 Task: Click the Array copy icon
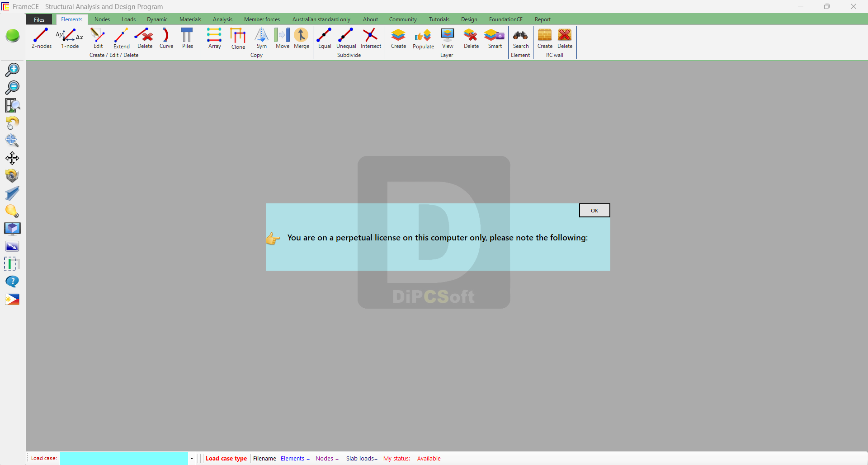click(x=214, y=38)
